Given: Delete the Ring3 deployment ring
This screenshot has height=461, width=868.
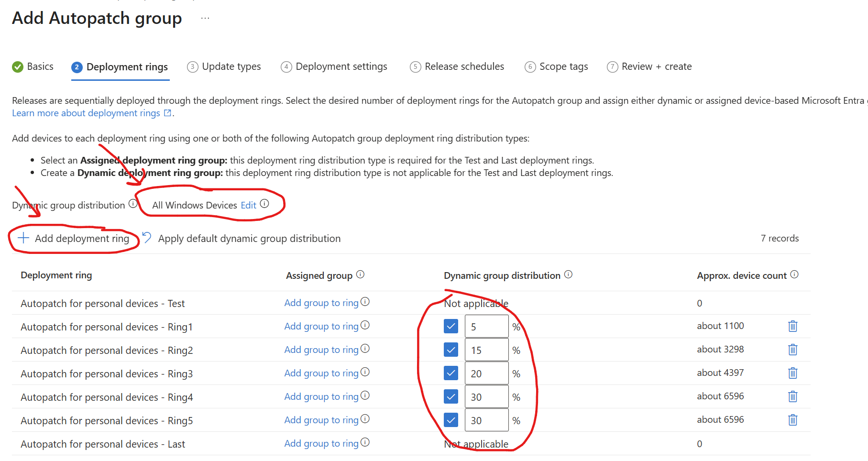Looking at the screenshot, I should click(x=792, y=373).
